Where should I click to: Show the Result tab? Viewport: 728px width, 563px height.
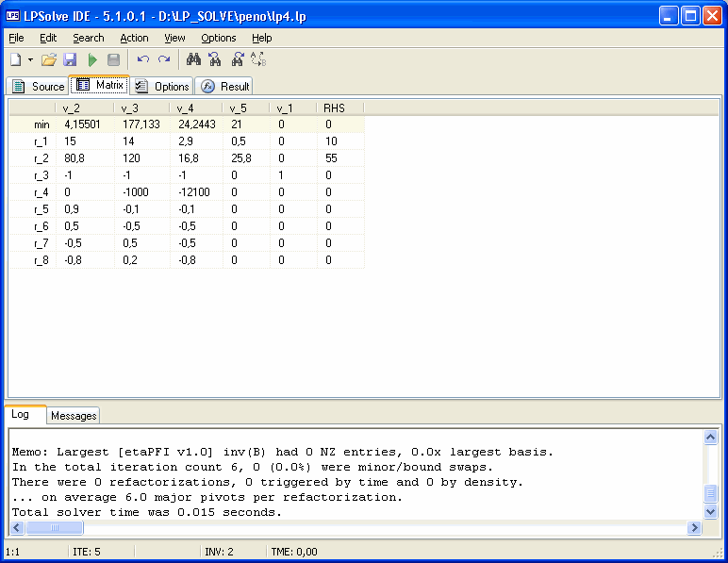[x=225, y=87]
